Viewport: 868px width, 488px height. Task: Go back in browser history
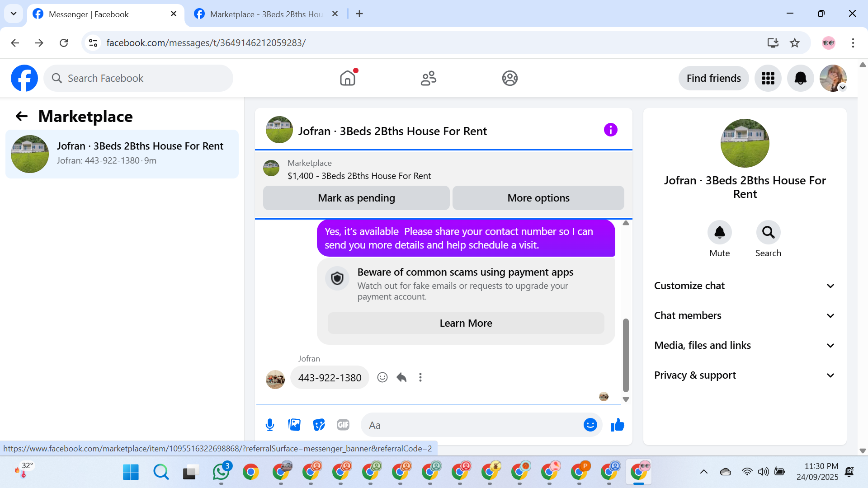[15, 43]
